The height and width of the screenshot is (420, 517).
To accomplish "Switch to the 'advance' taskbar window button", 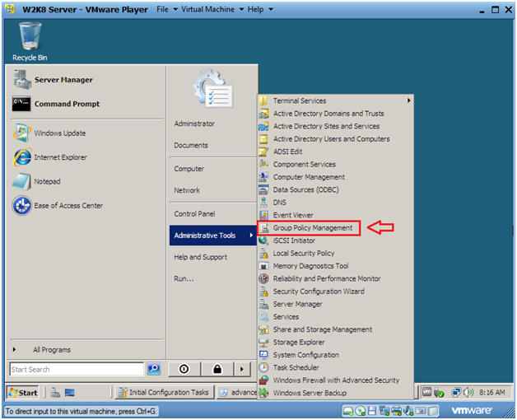I will (x=237, y=393).
